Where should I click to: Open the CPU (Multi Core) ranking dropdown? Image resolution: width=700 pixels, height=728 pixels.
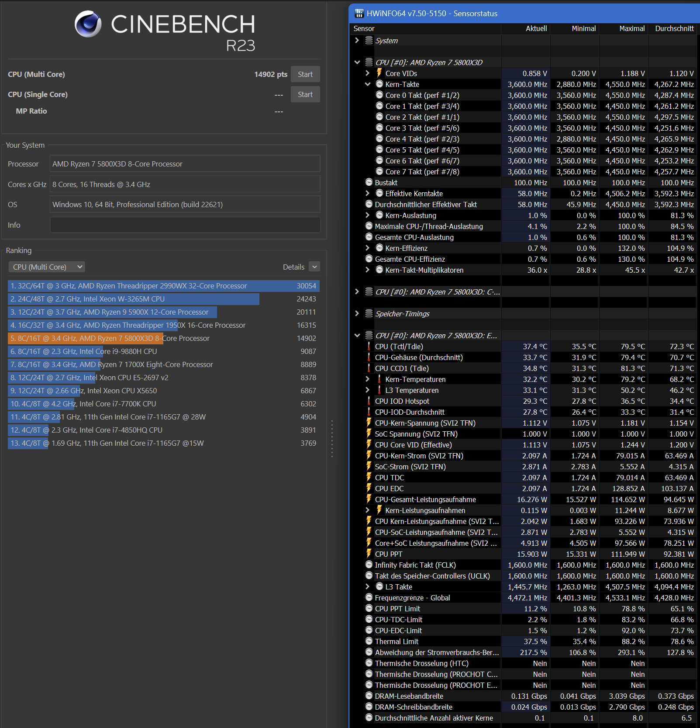[x=47, y=267]
